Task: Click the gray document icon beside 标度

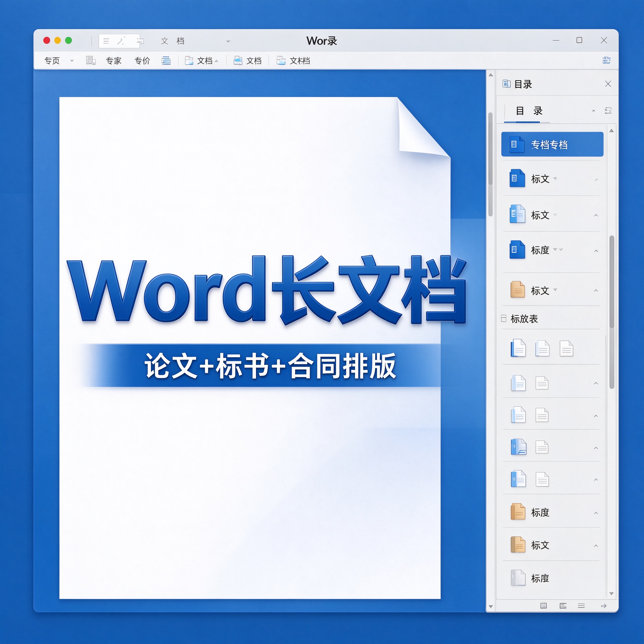Action: click(x=518, y=578)
